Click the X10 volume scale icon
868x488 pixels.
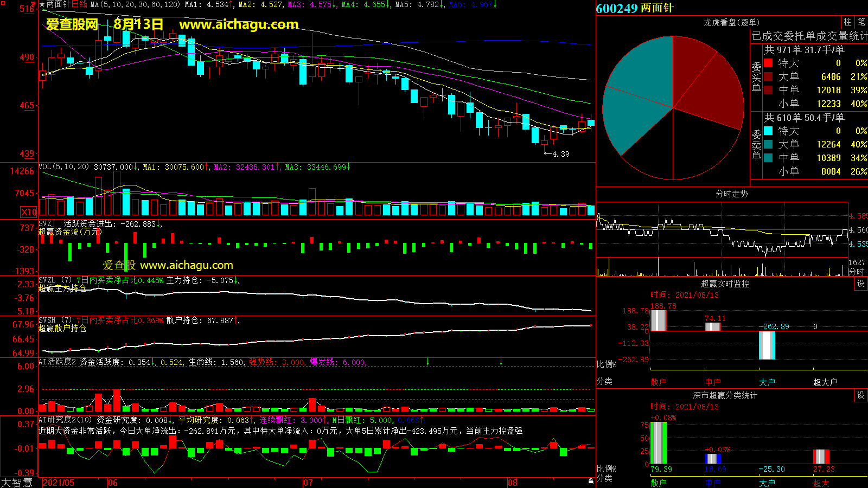pyautogui.click(x=29, y=212)
